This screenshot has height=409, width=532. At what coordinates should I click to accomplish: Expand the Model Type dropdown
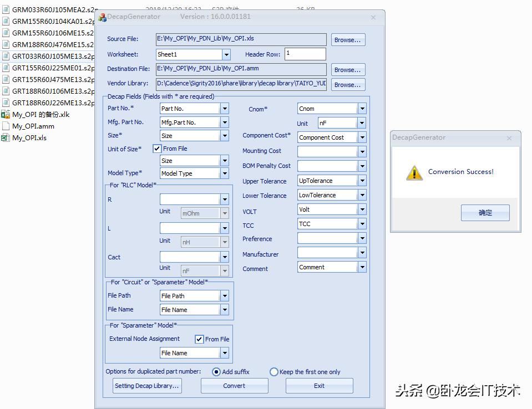[225, 173]
